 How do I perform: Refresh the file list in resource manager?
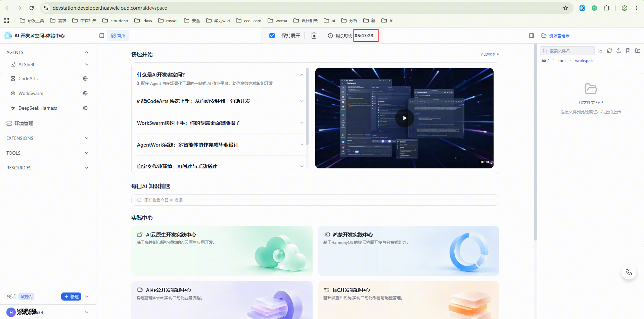coord(609,51)
